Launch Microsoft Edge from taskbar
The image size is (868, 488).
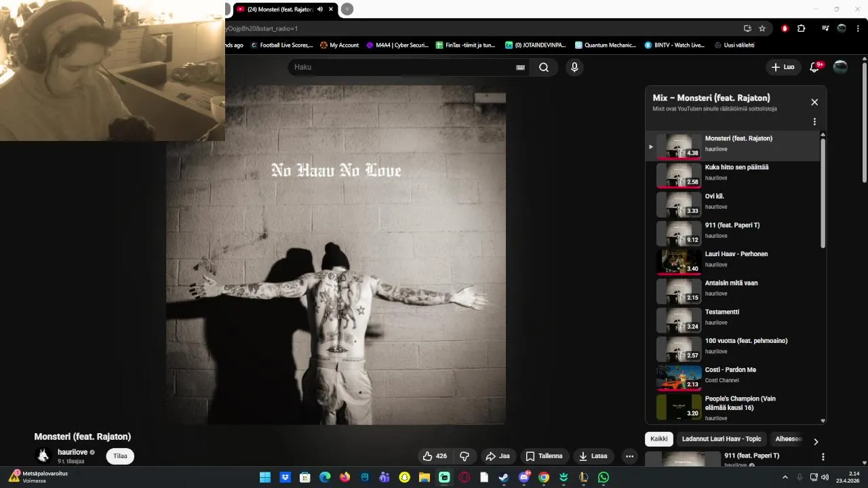[325, 477]
